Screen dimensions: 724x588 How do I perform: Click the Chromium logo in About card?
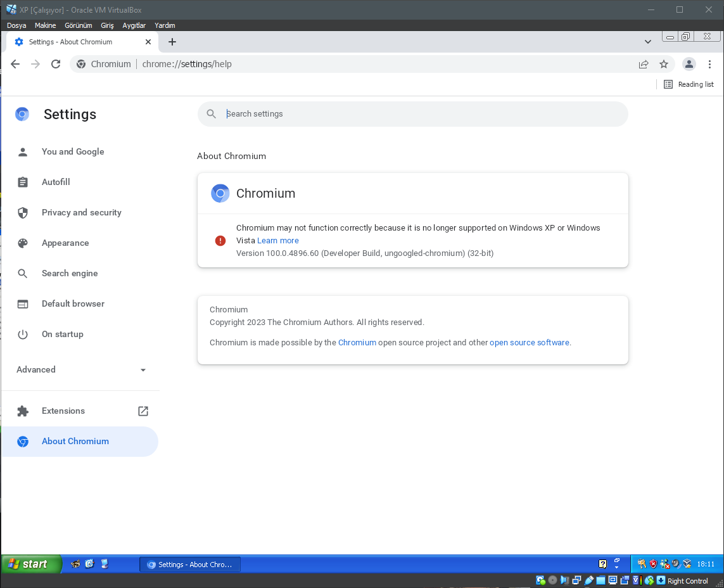tap(220, 193)
